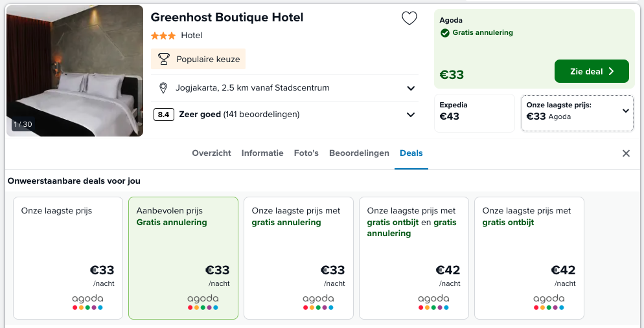The height and width of the screenshot is (328, 644).
Task: Click the Populaire keuze trophy icon
Action: 163,59
